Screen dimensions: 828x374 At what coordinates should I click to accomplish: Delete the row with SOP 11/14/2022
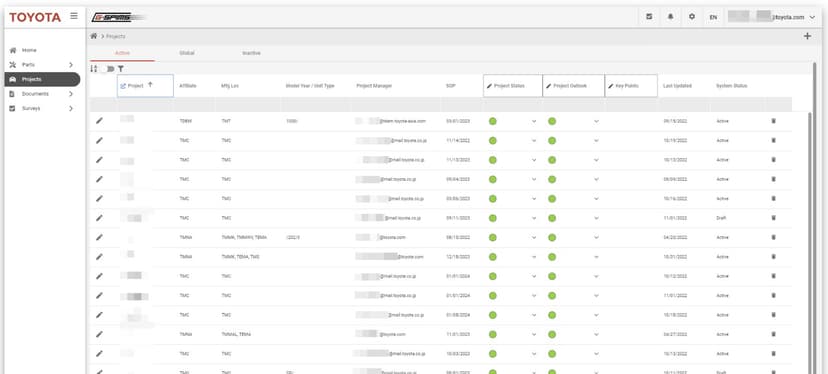tap(774, 141)
